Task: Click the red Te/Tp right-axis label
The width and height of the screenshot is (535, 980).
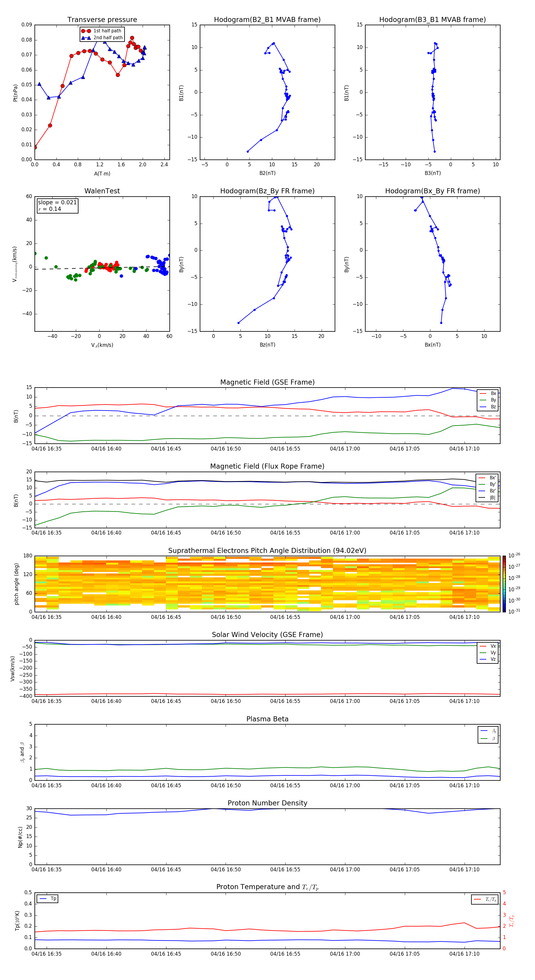Action: pyautogui.click(x=512, y=921)
